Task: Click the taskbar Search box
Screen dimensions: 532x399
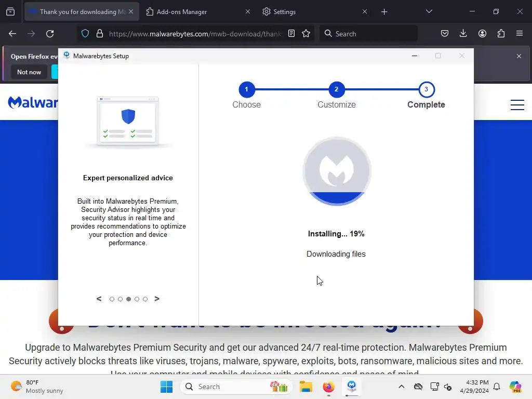Action: point(236,387)
